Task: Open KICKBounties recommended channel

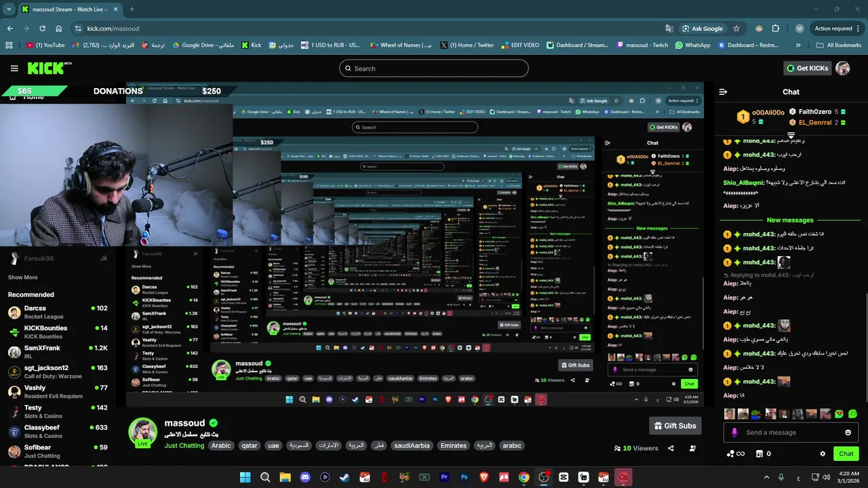Action: pos(58,331)
